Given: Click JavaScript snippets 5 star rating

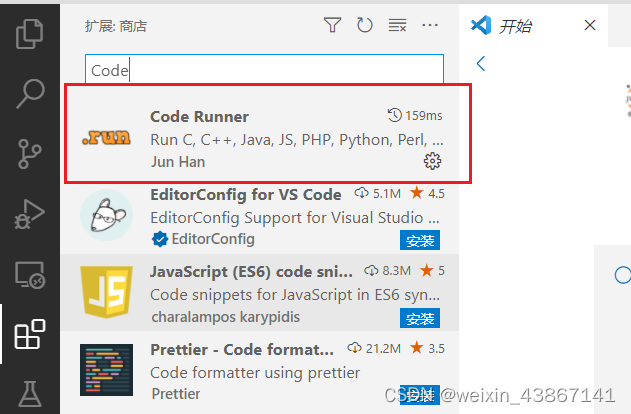Looking at the screenshot, I should coord(432,271).
